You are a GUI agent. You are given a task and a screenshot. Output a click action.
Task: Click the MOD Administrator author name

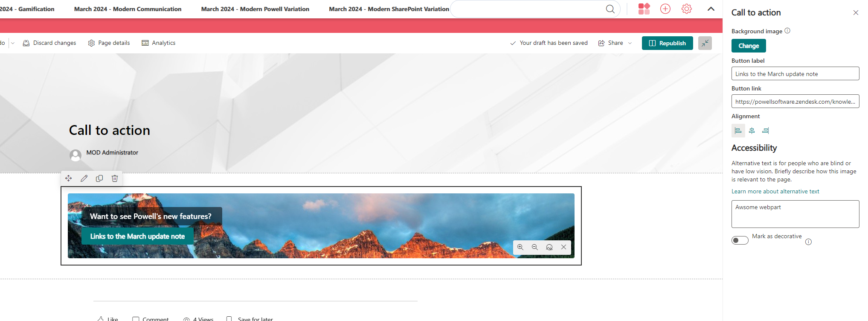(x=112, y=152)
